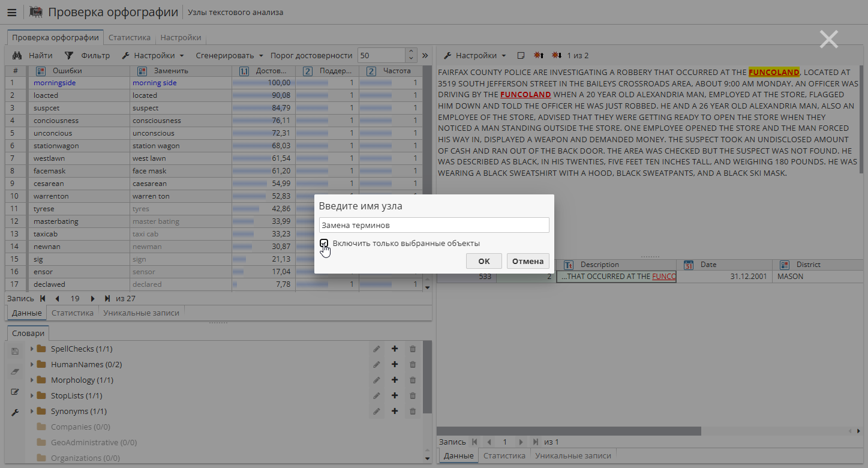868x468 pixels.
Task: Click Отмена to cancel the dialog
Action: pos(528,261)
